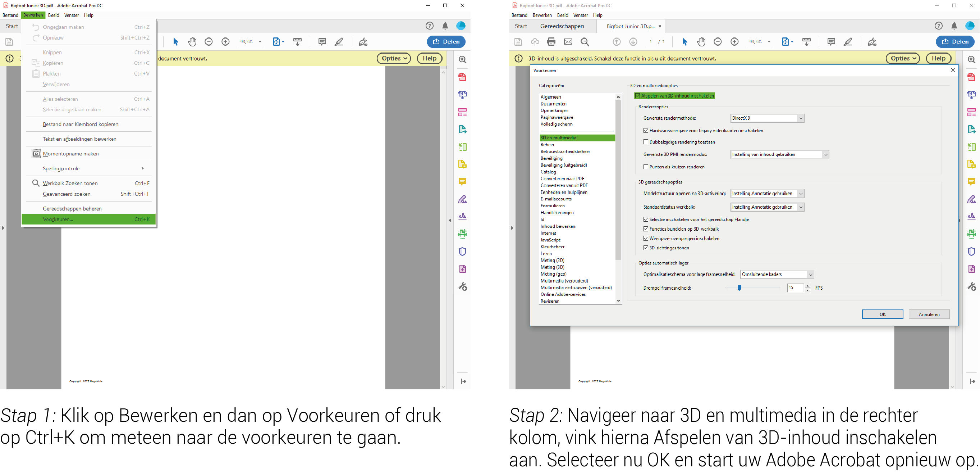Choose Gereedschappen beheren menu entry

coord(89,209)
